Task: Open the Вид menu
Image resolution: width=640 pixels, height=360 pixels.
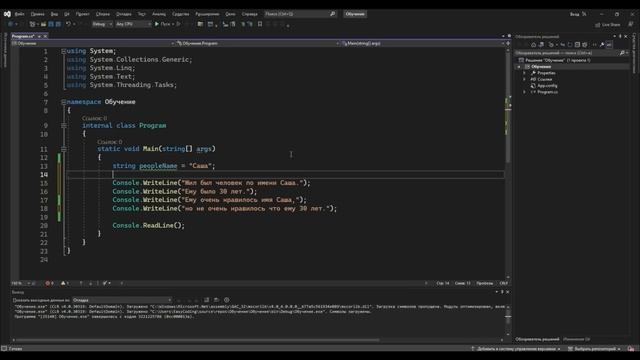Action: (54, 14)
